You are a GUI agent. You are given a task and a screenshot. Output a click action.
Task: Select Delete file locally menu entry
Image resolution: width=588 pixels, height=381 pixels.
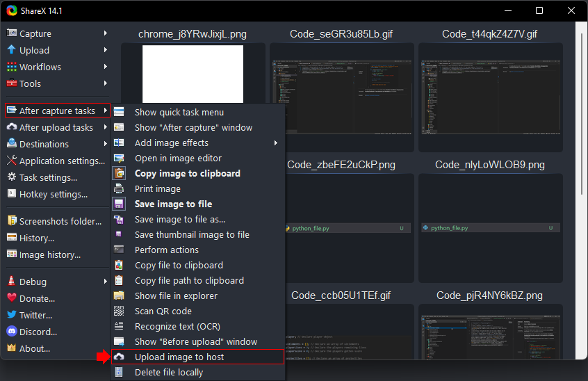coord(169,372)
